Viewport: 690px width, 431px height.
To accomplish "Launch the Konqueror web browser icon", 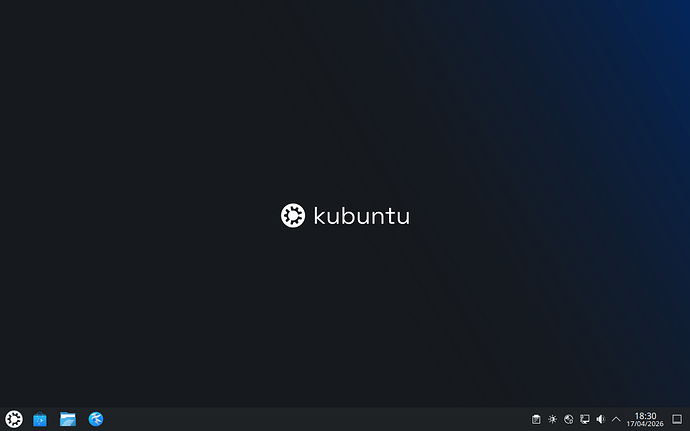I will click(x=96, y=419).
